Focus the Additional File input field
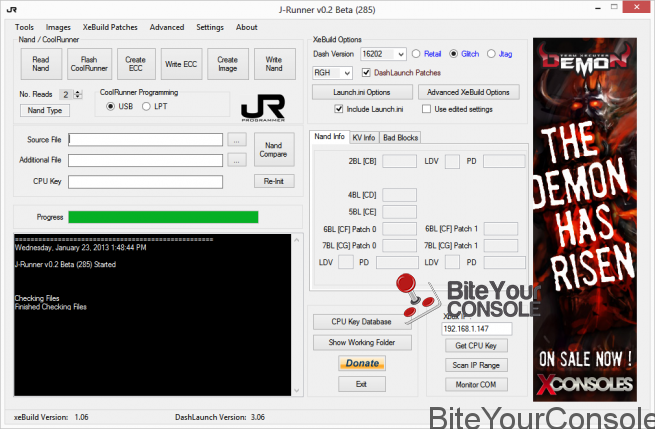 coord(145,160)
